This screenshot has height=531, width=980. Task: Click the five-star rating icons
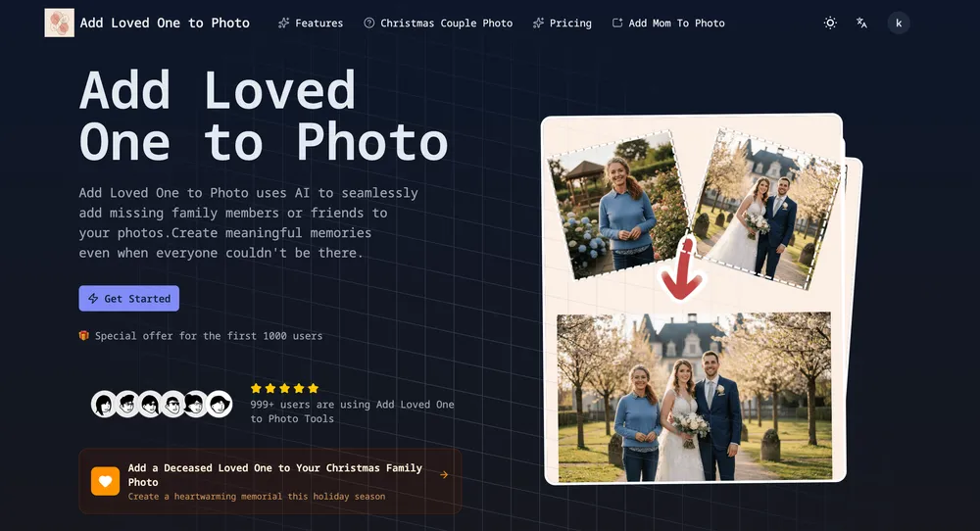coord(284,388)
